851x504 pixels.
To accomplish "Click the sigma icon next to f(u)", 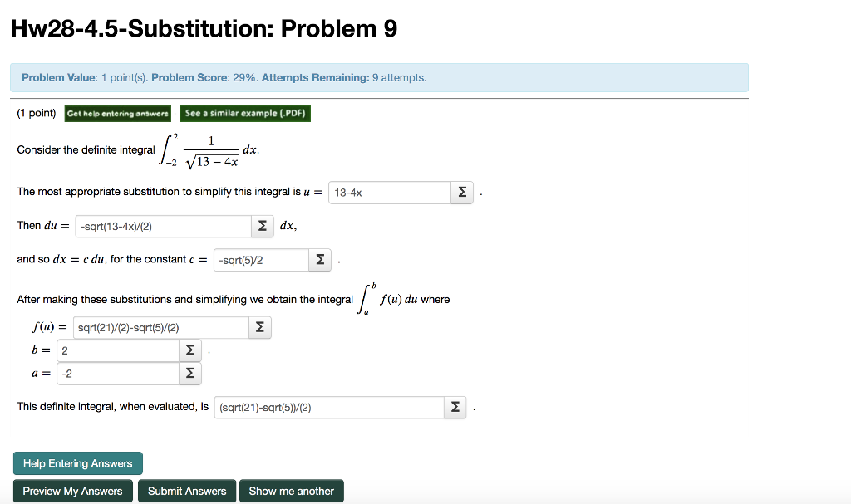I will [x=259, y=327].
